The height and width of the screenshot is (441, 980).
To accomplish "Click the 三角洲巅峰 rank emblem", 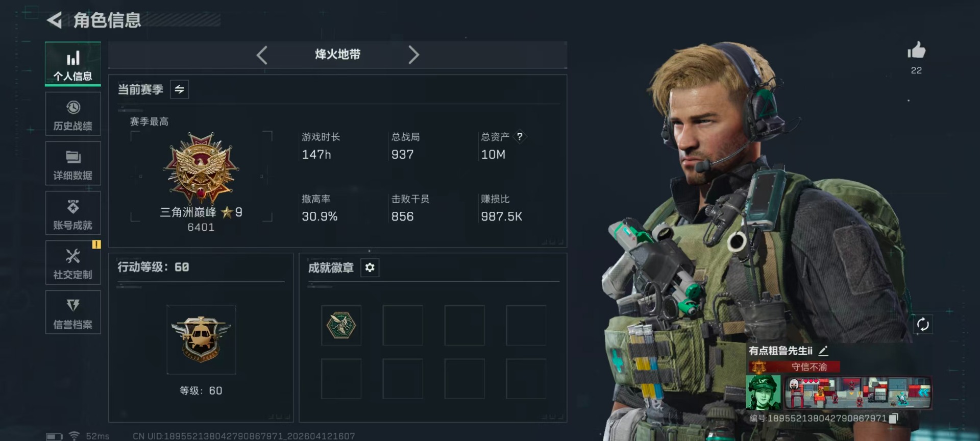I will [201, 169].
